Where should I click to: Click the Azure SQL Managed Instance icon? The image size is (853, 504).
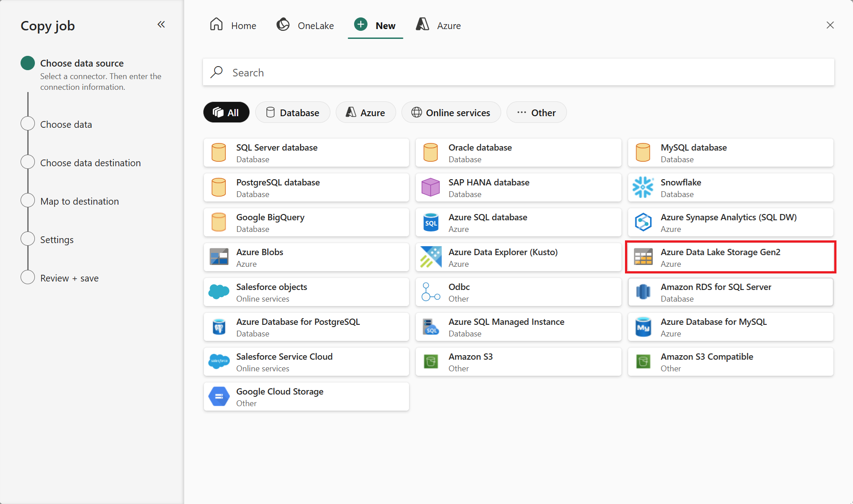point(431,327)
